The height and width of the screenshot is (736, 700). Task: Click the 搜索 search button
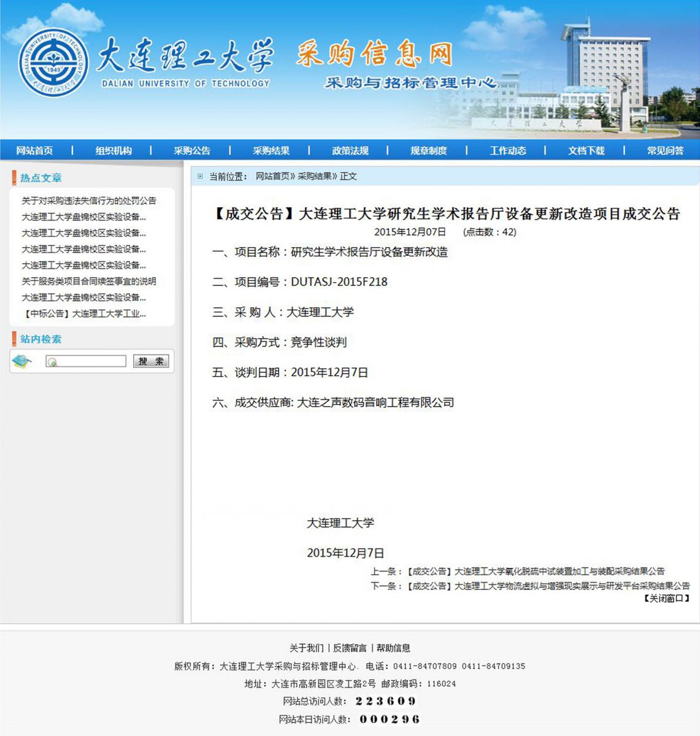[151, 361]
